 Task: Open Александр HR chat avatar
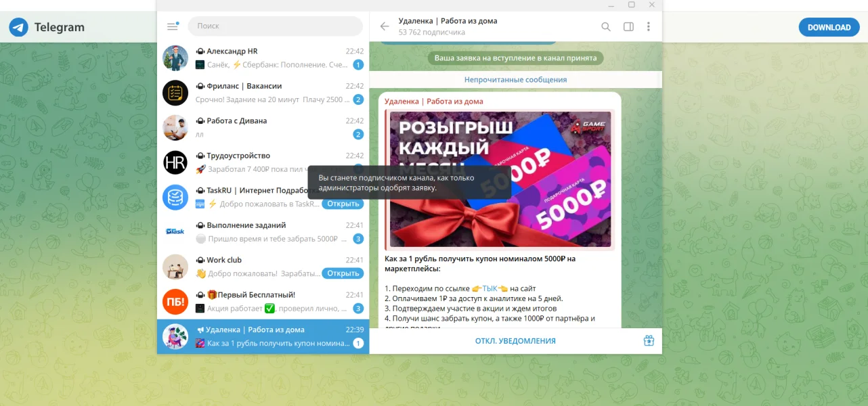point(175,58)
